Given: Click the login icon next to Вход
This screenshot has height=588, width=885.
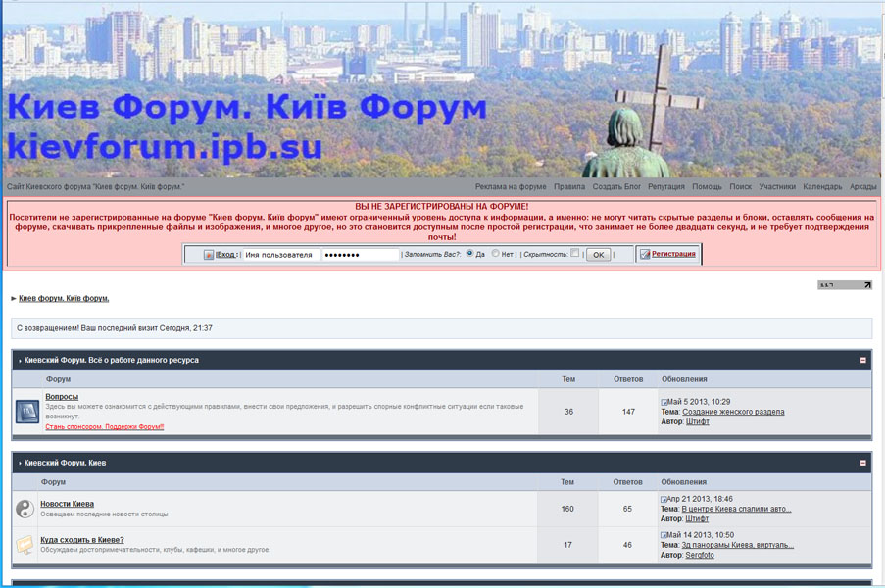Looking at the screenshot, I should 209,255.
